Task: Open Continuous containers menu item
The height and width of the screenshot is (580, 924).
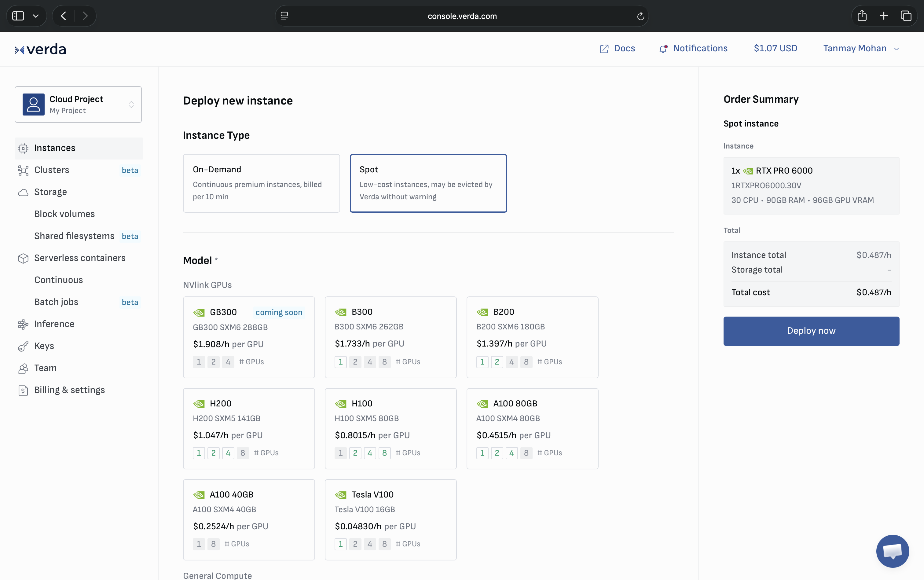Action: 58,280
